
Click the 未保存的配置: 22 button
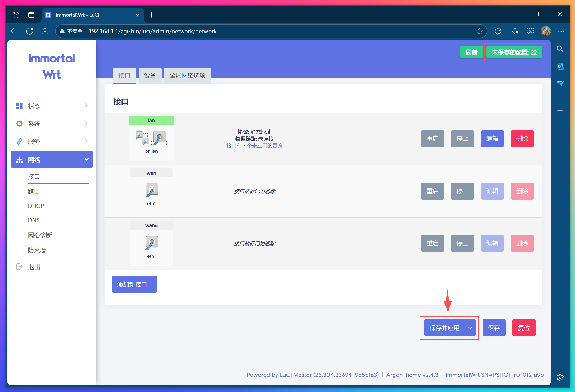point(514,52)
